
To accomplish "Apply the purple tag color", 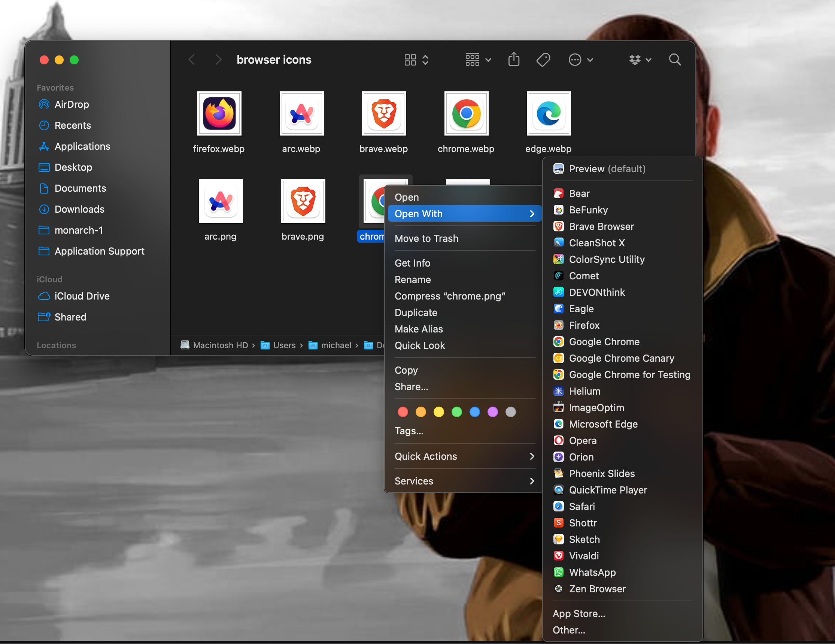I will (492, 411).
